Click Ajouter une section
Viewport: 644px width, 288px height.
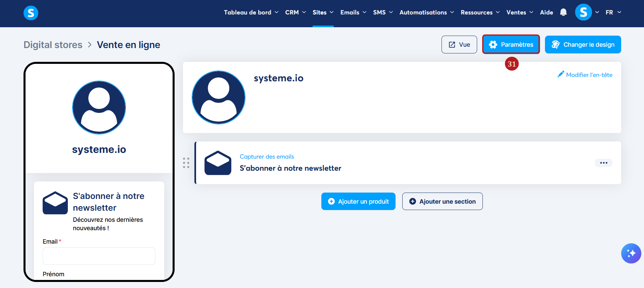coord(443,201)
